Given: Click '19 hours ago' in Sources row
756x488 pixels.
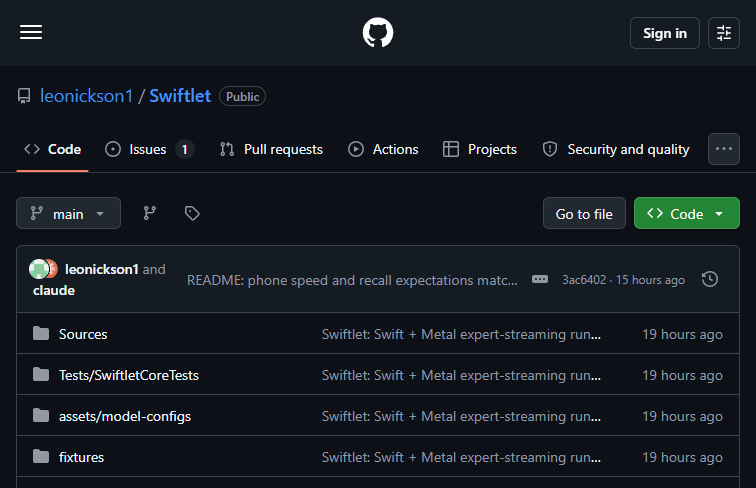Looking at the screenshot, I should (x=682, y=334).
